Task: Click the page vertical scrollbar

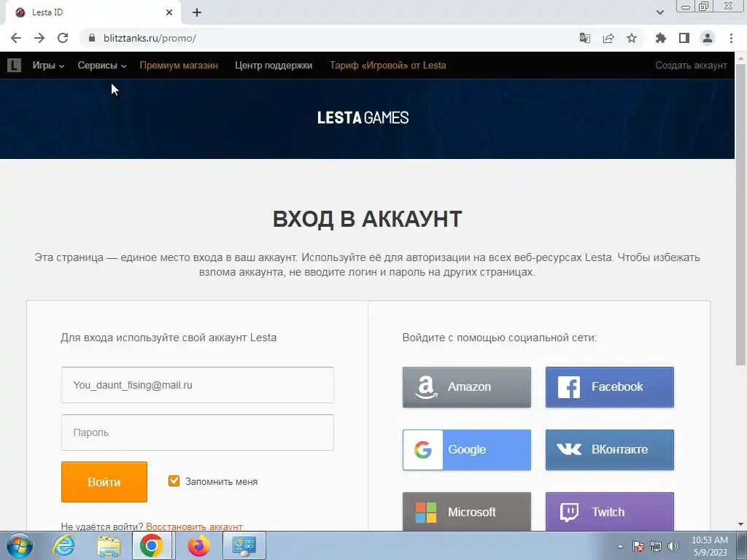Action: point(740,214)
